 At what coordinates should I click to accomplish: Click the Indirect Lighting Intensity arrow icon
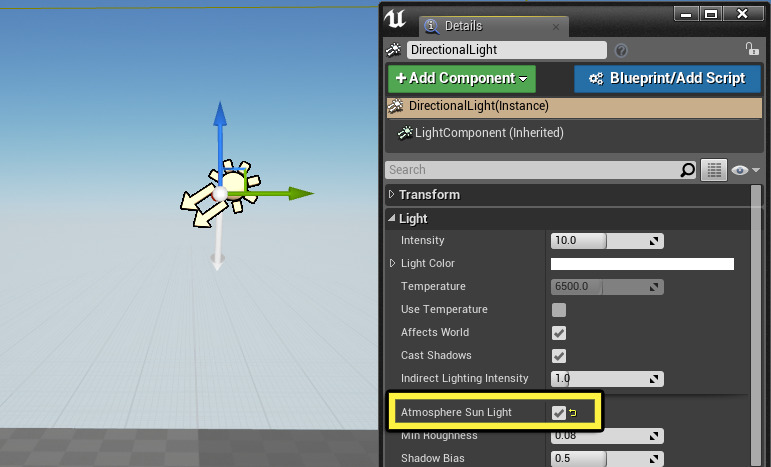[x=654, y=379]
